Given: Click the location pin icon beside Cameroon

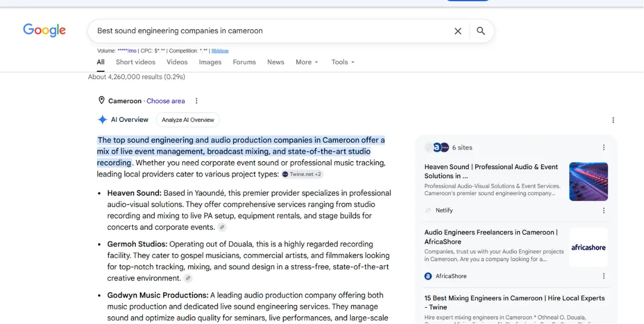Looking at the screenshot, I should coord(101,100).
